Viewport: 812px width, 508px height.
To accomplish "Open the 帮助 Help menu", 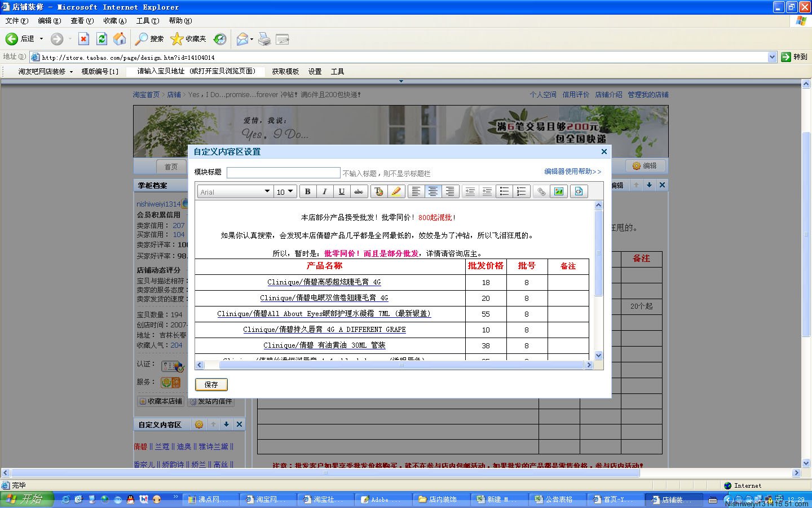I will click(180, 21).
